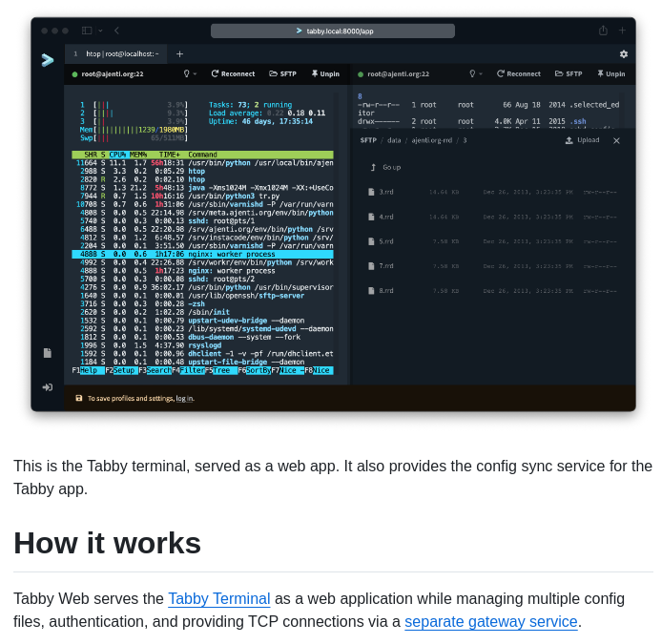Click the Tabby logo icon in sidebar

tap(48, 60)
